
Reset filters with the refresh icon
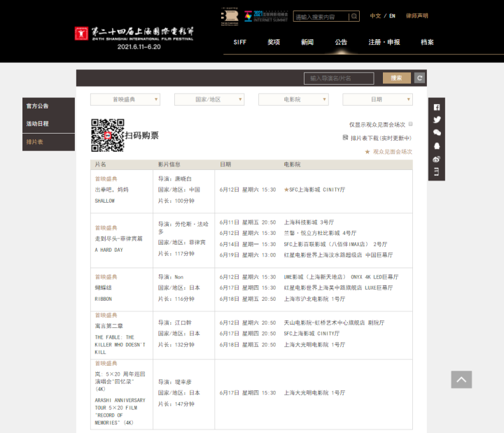[419, 78]
